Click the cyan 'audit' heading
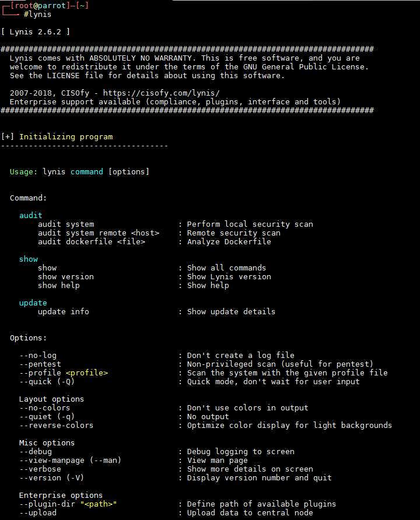Viewport: 420px width, 520px height. (30, 216)
